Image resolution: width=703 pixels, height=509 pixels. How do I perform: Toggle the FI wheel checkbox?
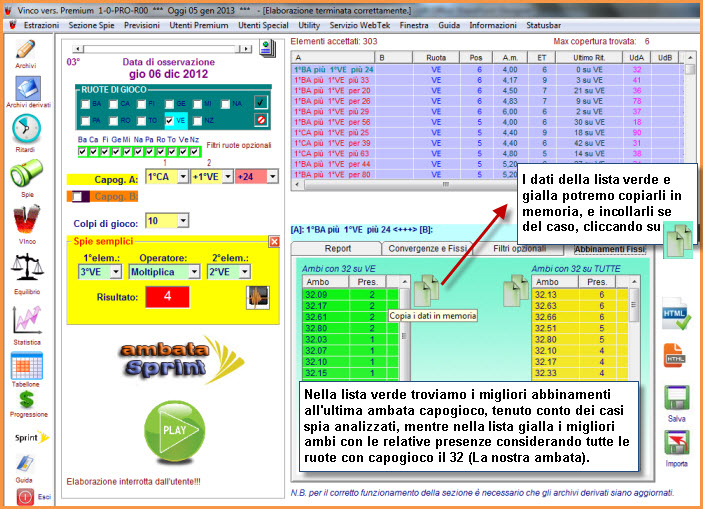coord(141,104)
